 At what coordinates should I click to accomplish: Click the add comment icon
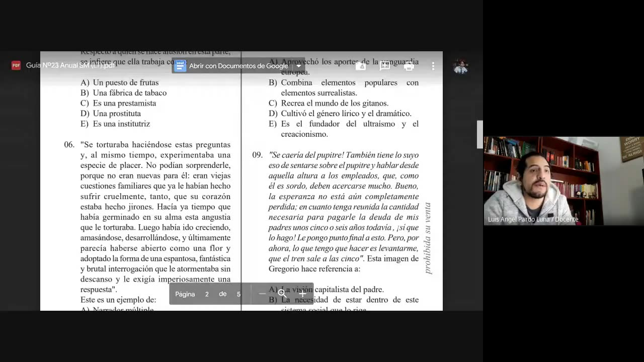click(385, 66)
